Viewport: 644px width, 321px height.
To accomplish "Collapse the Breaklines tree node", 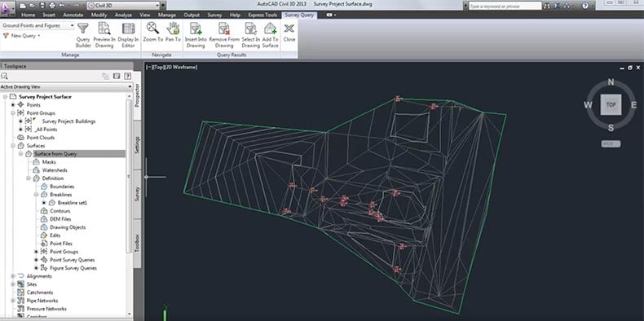I will (36, 195).
